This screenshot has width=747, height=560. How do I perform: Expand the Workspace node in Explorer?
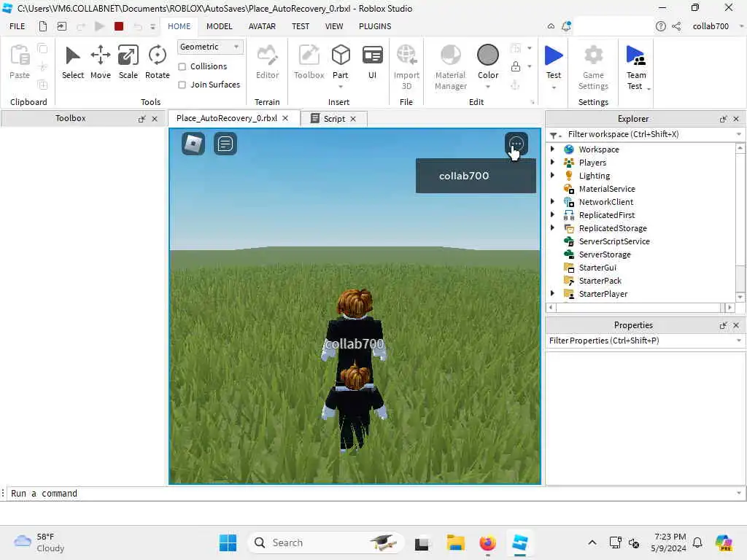coord(552,149)
